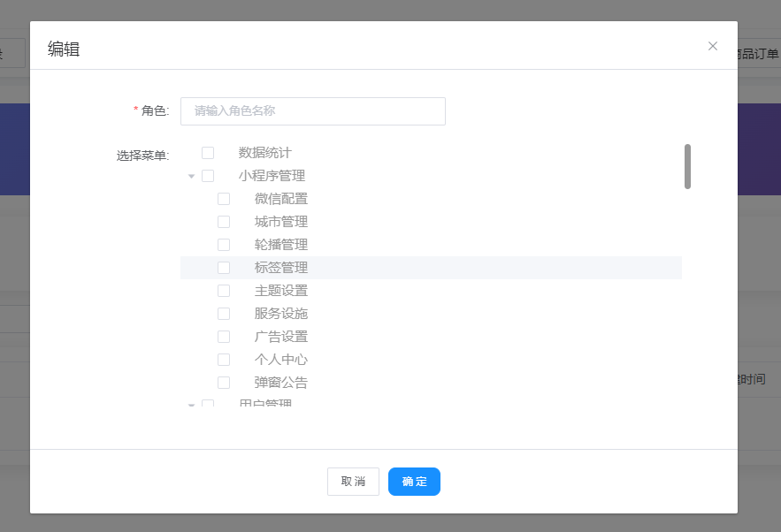Check the 小程序管理 checkbox
Image resolution: width=781 pixels, height=532 pixels.
point(208,176)
